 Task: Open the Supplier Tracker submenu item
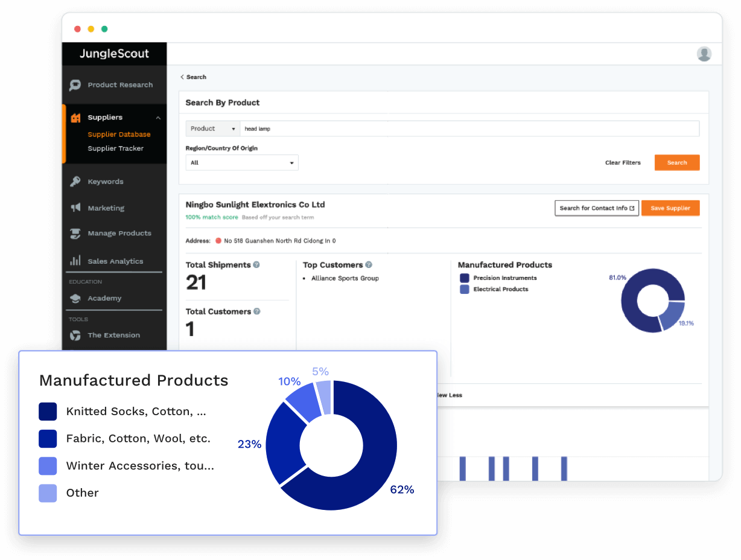click(x=115, y=148)
